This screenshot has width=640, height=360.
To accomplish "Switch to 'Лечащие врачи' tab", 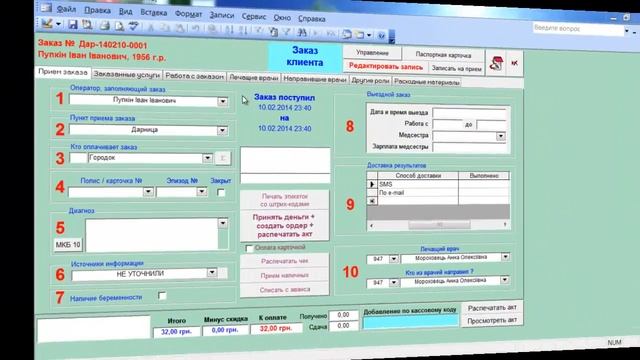I will coord(253,78).
